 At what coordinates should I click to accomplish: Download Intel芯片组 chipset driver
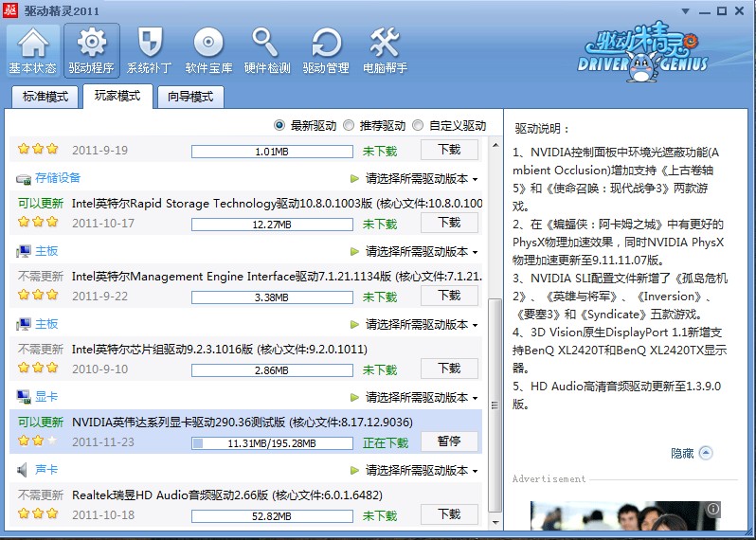tap(449, 369)
